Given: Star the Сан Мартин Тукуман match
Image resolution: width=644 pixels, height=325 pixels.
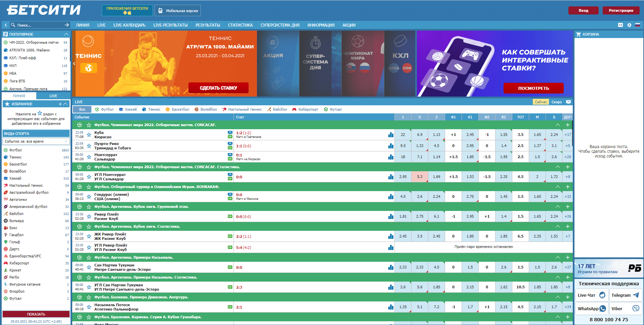Looking at the screenshot, I should coord(89,267).
